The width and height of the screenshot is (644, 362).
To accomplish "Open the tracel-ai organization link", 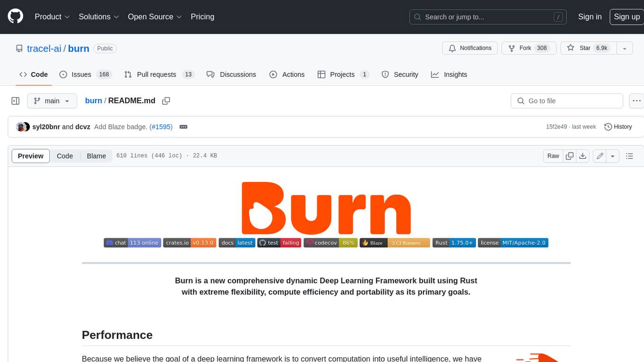I will pos(44,48).
